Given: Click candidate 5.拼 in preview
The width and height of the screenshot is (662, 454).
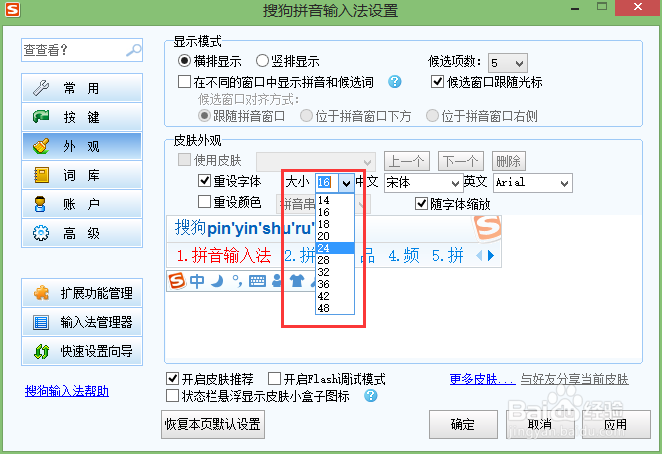Looking at the screenshot, I should (448, 256).
